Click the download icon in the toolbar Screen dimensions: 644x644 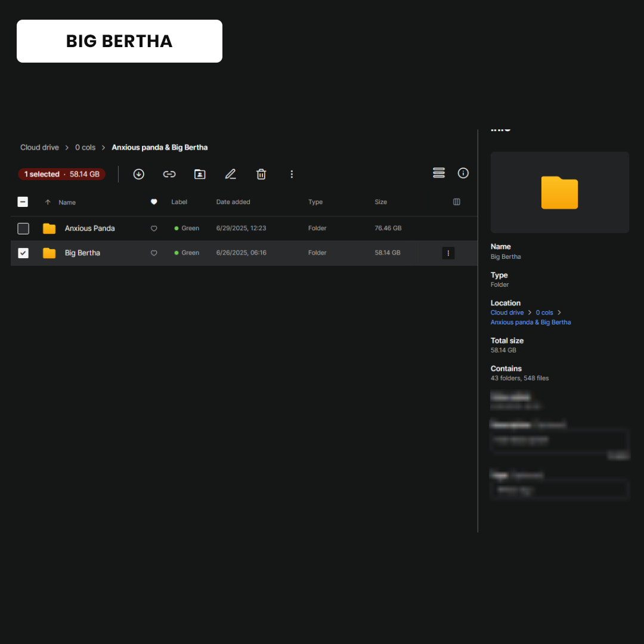[139, 174]
